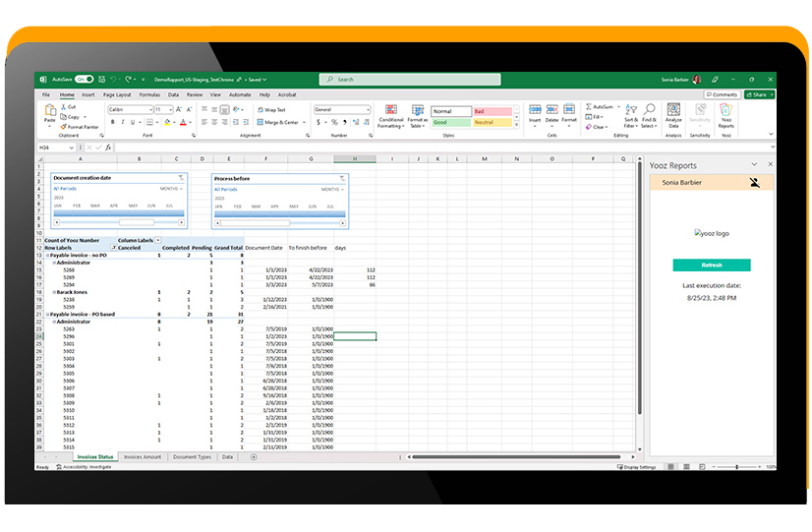
Task: Click the Increase Font Size icon
Action: (x=179, y=109)
